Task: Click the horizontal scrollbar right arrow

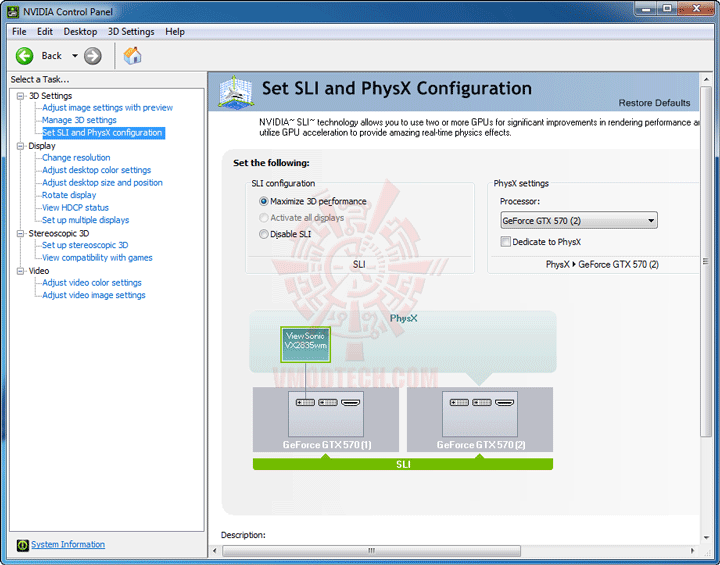Action: [x=692, y=550]
